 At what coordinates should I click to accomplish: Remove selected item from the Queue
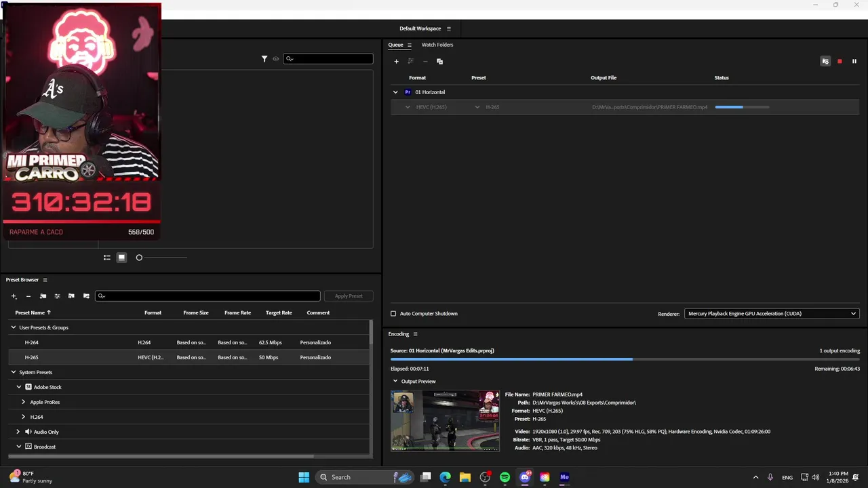pos(425,62)
